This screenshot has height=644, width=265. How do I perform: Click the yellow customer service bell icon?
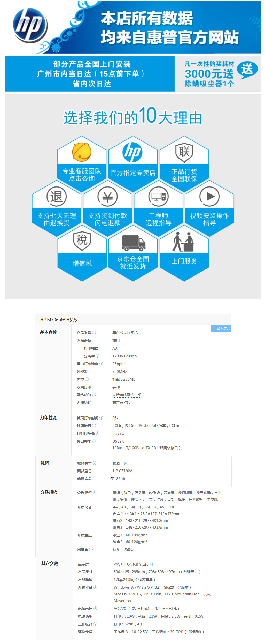click(x=82, y=152)
